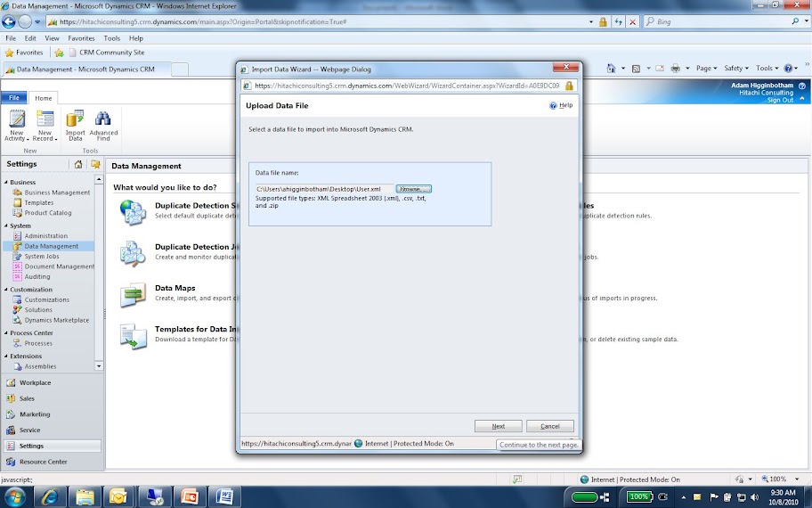Collapse the Customization section
This screenshot has width=812, height=508.
point(6,290)
